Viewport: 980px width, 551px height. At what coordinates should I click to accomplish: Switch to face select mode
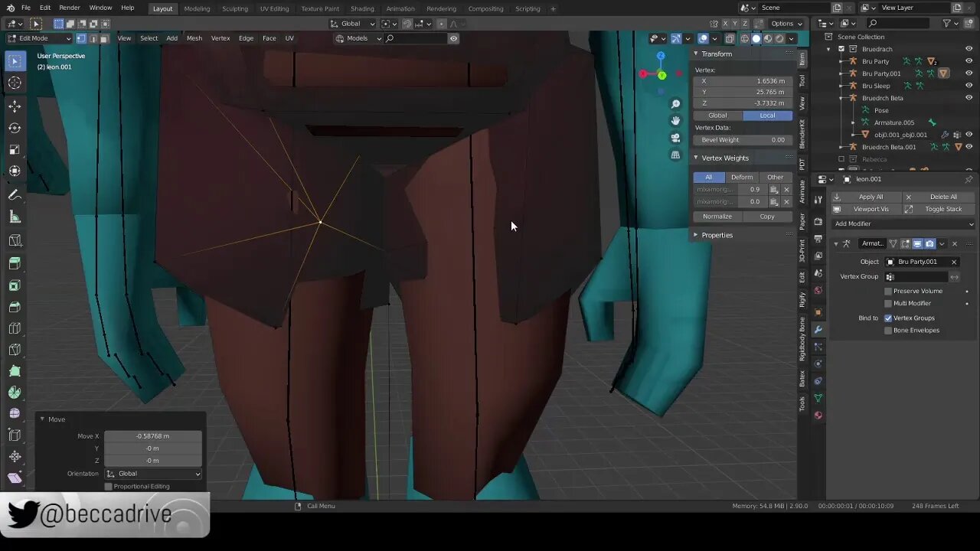click(104, 38)
